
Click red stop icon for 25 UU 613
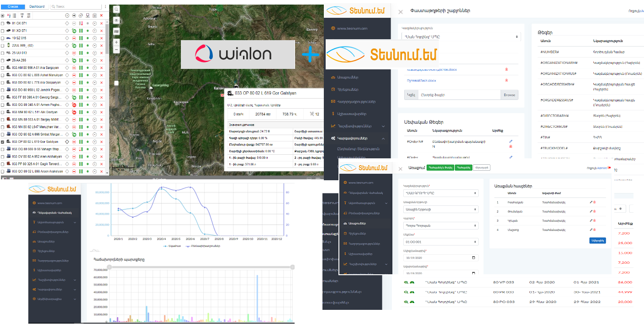point(74,52)
